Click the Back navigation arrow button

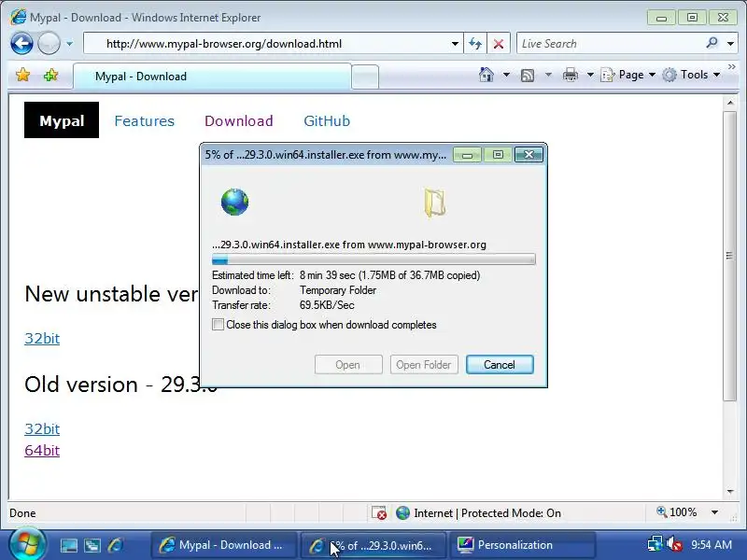click(21, 44)
